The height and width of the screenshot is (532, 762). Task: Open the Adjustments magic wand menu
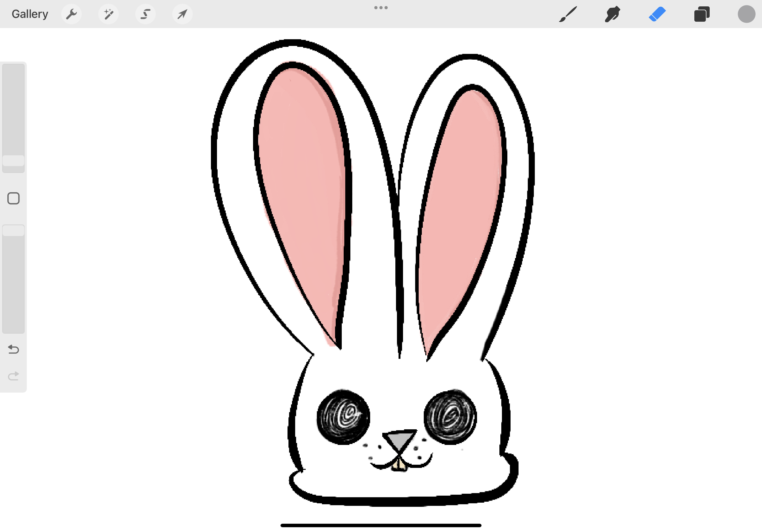point(108,14)
